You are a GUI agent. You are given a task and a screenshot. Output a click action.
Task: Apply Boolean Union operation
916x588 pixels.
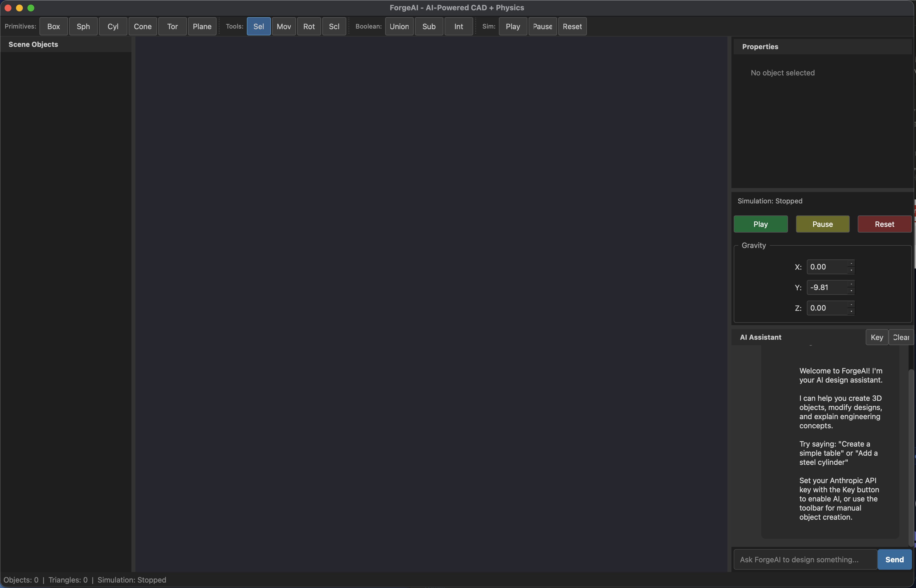point(399,26)
